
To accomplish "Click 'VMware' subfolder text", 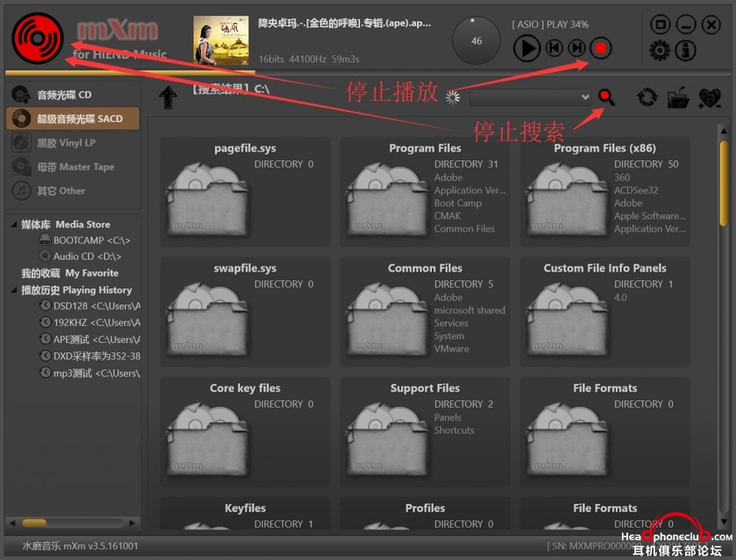I will tap(452, 349).
